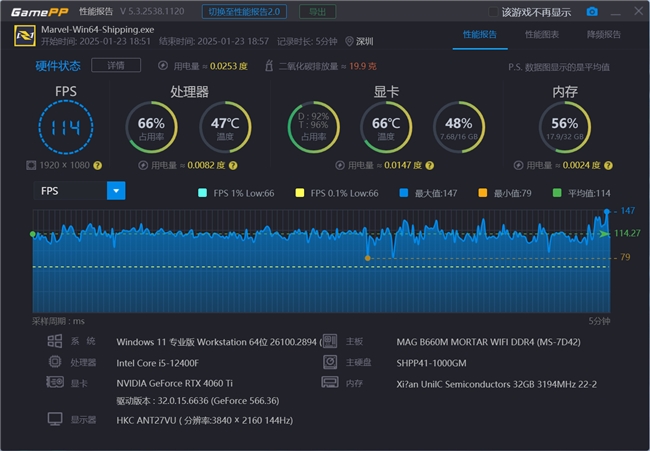Click the graphics card icon beside 显卡 row
650x451 pixels.
point(55,382)
